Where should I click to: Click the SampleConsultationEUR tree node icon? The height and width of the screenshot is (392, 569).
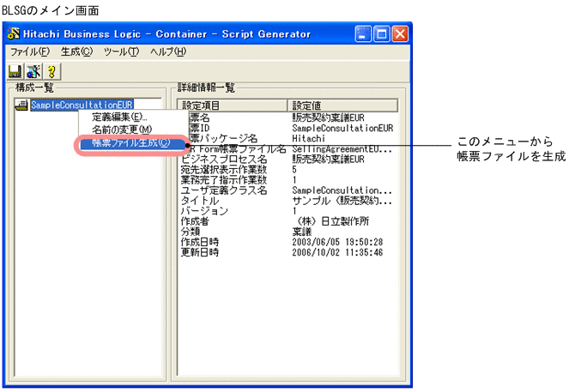point(21,106)
